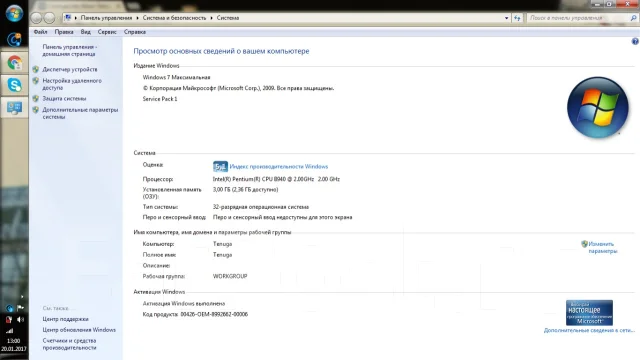Image resolution: width=640 pixels, height=360 pixels.
Task: Open Action Center flag in the tray
Action: pyautogui.click(x=20, y=308)
